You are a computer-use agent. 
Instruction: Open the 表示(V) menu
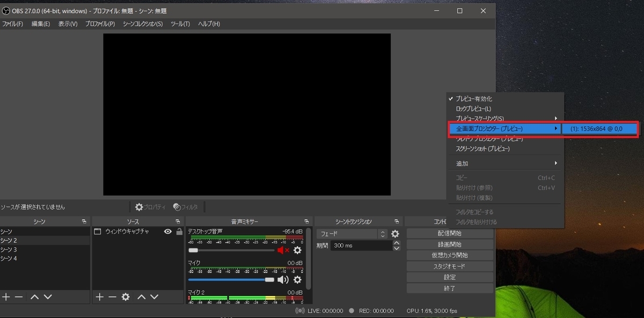pos(68,24)
